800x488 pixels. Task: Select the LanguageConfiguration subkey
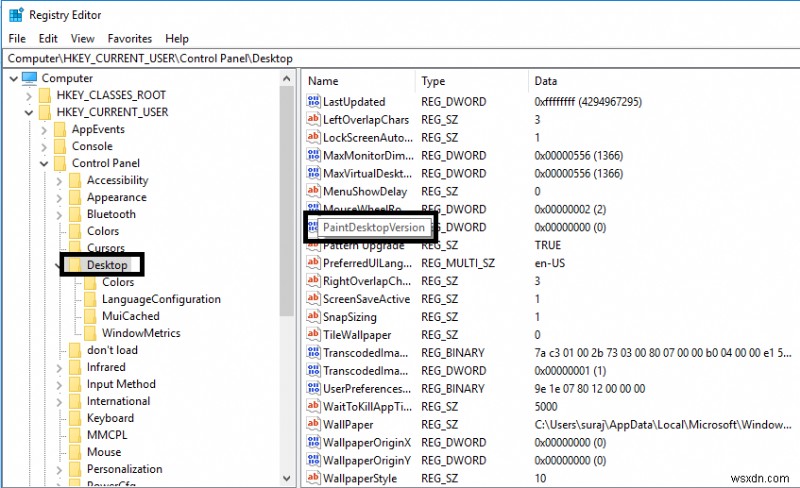coord(161,299)
